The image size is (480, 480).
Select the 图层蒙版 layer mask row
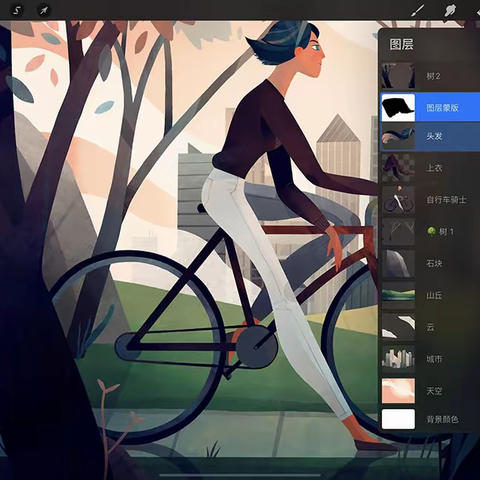point(430,107)
